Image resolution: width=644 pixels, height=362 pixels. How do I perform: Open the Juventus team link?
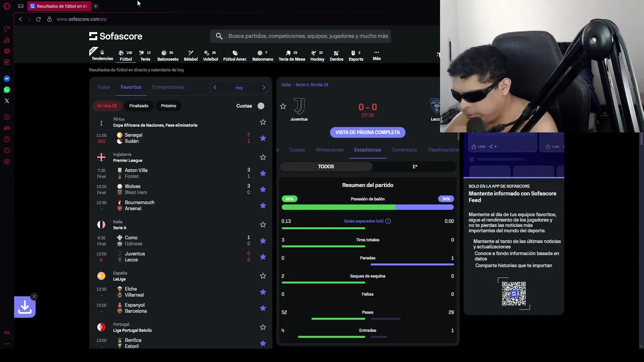(299, 110)
